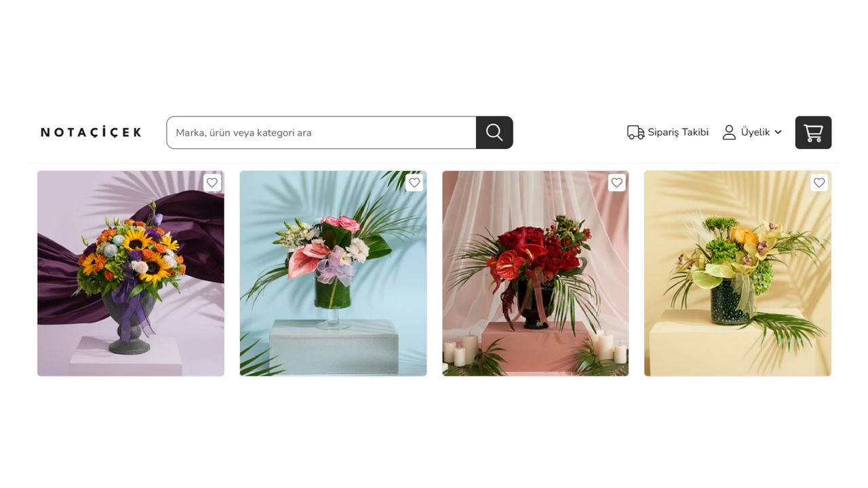
Task: Open the sunflower bouquet product image
Action: 131,273
